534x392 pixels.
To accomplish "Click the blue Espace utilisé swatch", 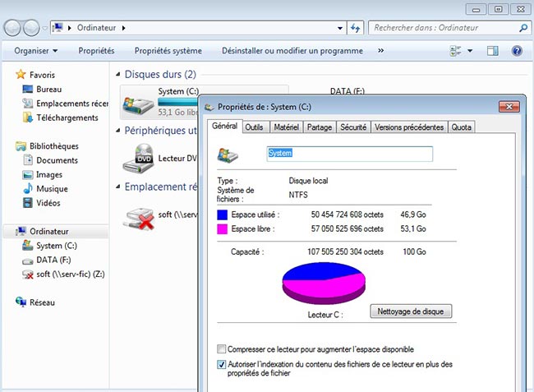I will point(222,214).
